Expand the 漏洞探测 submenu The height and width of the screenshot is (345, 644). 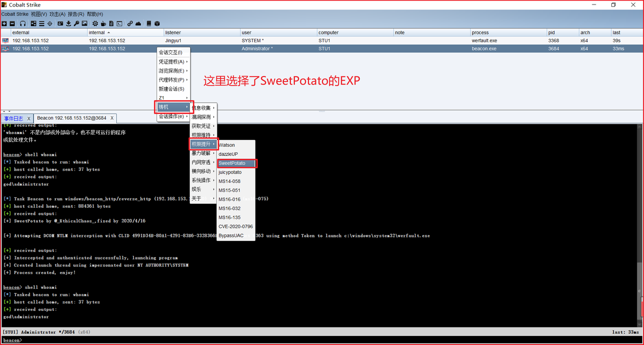(x=203, y=117)
